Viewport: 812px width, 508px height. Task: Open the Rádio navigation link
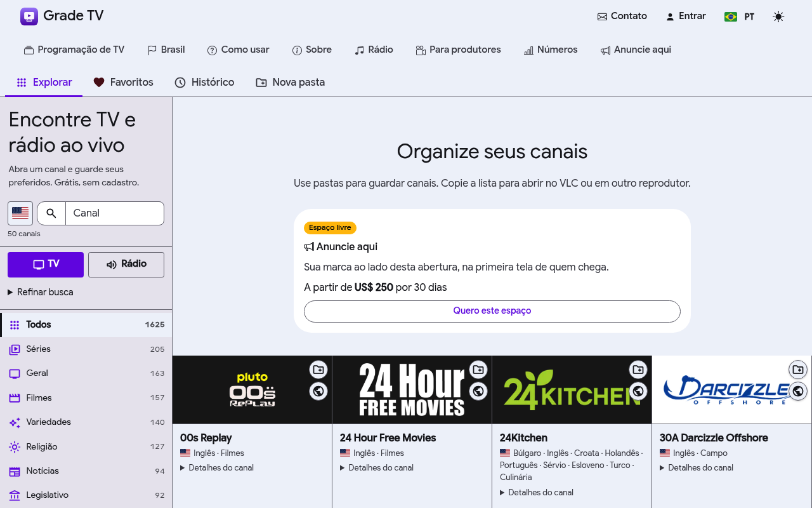374,50
